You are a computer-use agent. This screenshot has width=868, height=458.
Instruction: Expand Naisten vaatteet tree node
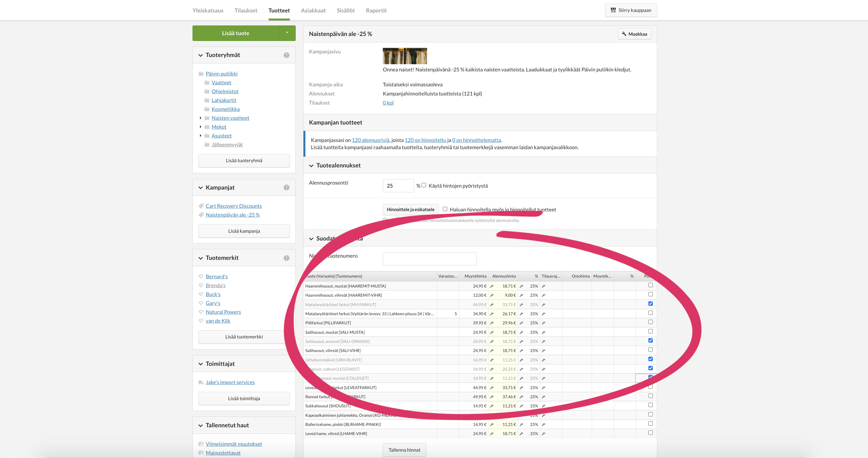201,118
